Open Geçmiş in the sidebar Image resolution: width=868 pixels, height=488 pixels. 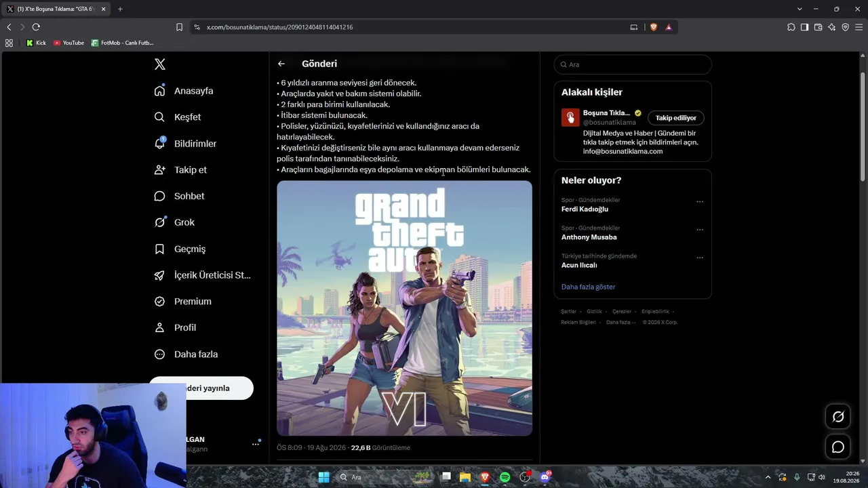(x=180, y=249)
